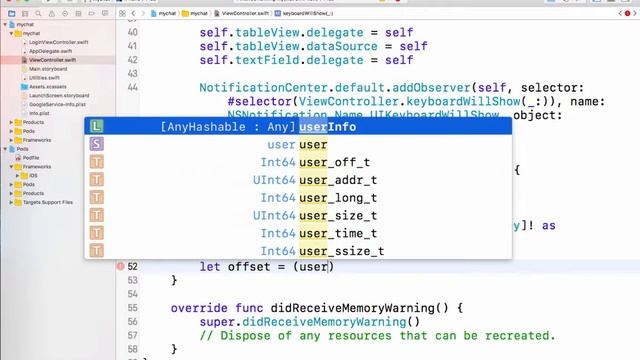The height and width of the screenshot is (360, 640).
Task: Open the Report navigator speech-bubble icon
Action: (105, 13)
